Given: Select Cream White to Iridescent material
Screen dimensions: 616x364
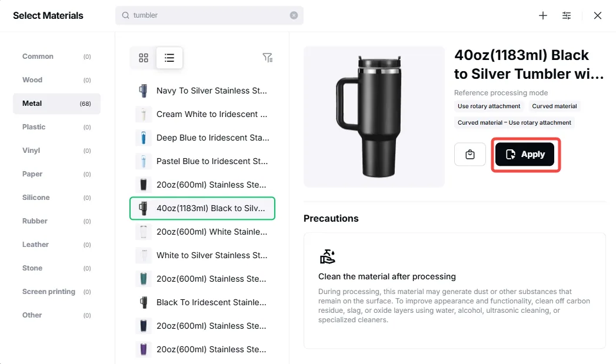Looking at the screenshot, I should tap(202, 114).
